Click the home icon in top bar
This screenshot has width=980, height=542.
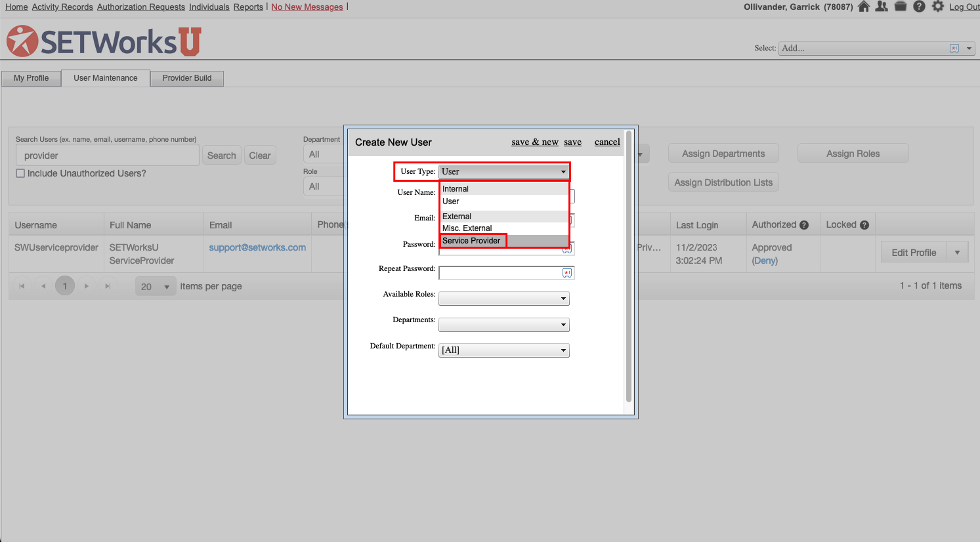pyautogui.click(x=864, y=7)
